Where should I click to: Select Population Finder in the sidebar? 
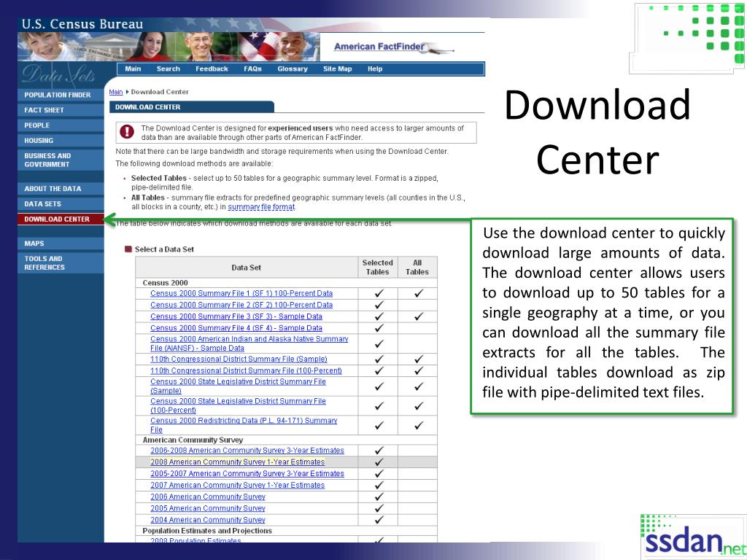click(x=61, y=95)
